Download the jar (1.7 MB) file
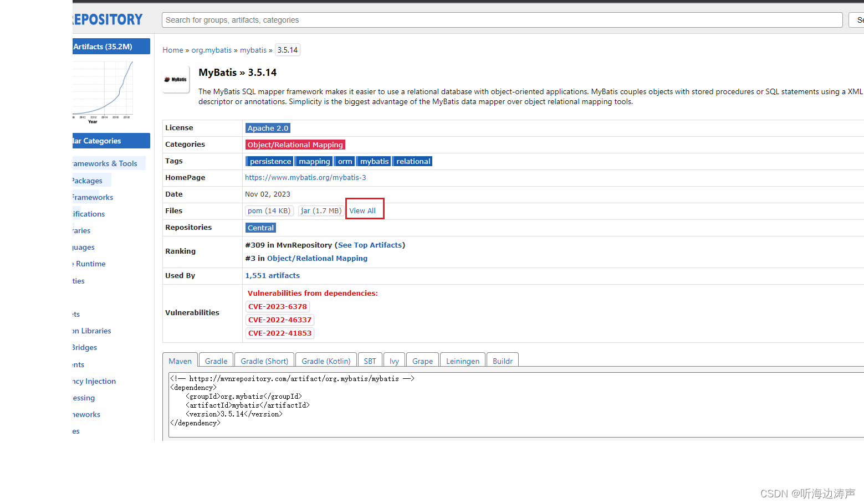Image resolution: width=864 pixels, height=504 pixels. pyautogui.click(x=321, y=211)
